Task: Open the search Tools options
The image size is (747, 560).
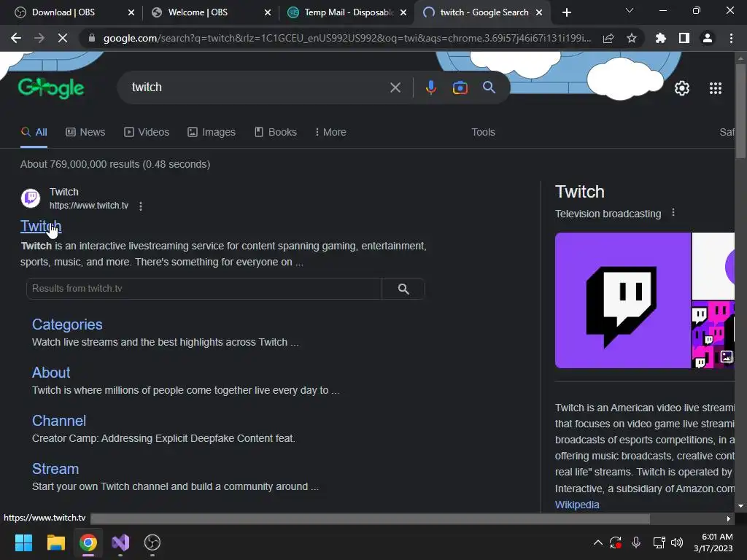Action: (x=483, y=132)
